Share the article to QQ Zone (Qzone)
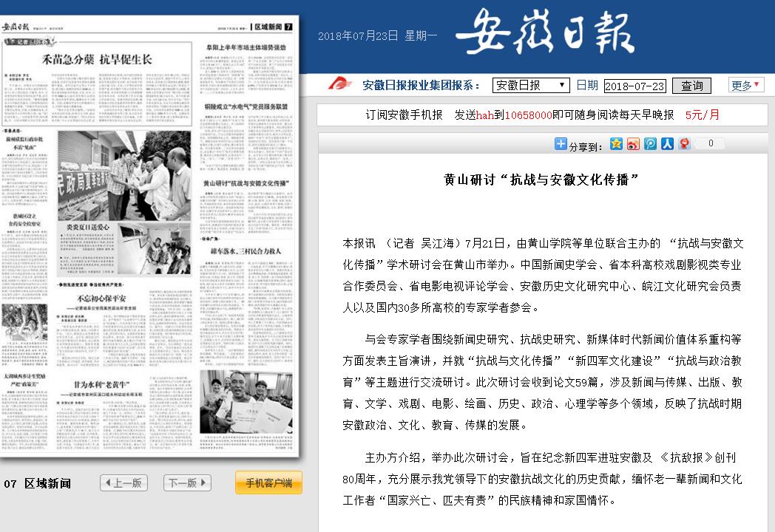 coord(616,144)
